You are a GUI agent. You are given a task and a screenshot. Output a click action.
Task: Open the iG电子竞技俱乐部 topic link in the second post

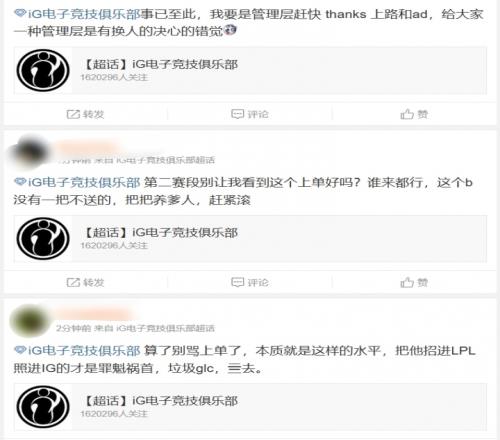tap(84, 182)
